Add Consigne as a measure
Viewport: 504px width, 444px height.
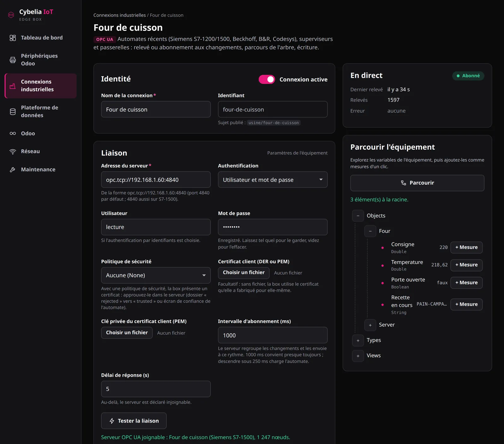coord(466,248)
